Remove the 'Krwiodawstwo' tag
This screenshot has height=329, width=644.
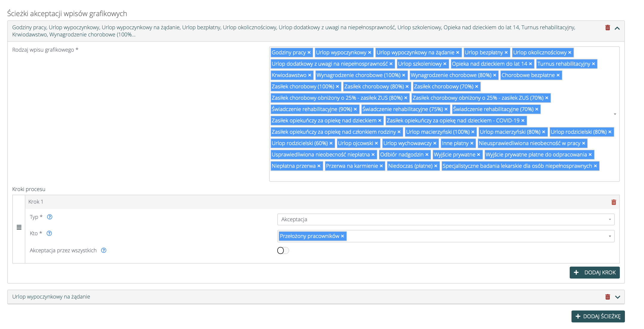tap(310, 76)
